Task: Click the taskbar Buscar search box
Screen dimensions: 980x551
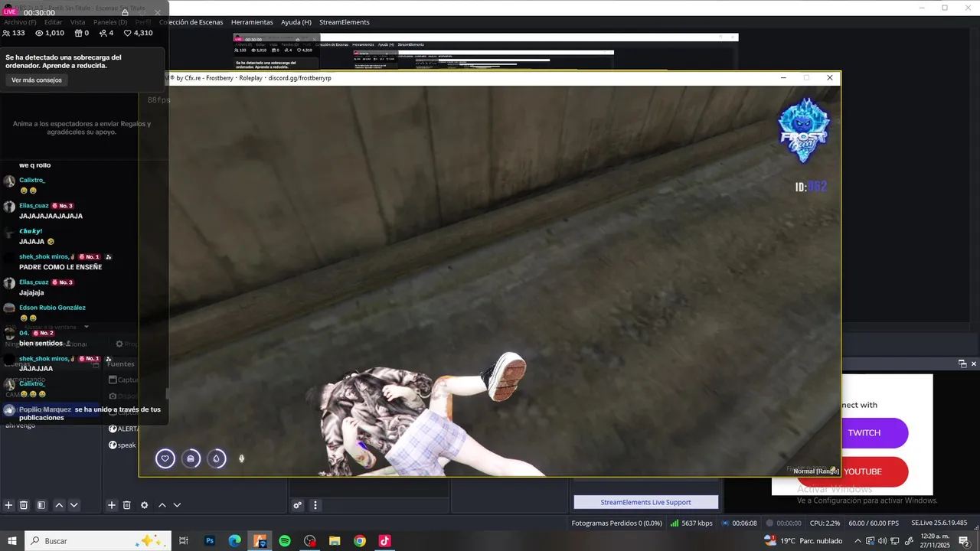Action: click(x=98, y=541)
